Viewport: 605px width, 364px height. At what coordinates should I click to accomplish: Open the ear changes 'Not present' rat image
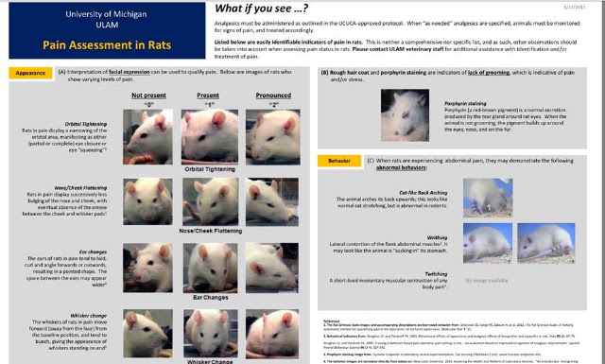(147, 268)
